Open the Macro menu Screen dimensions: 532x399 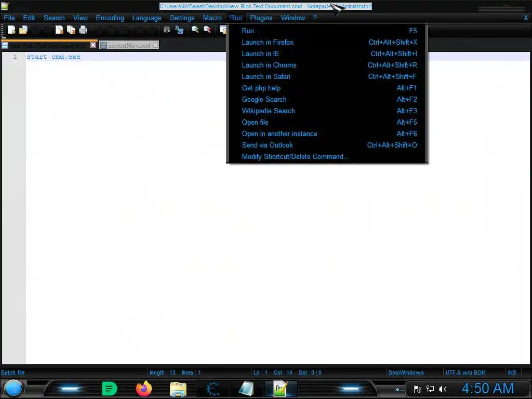[x=212, y=18]
